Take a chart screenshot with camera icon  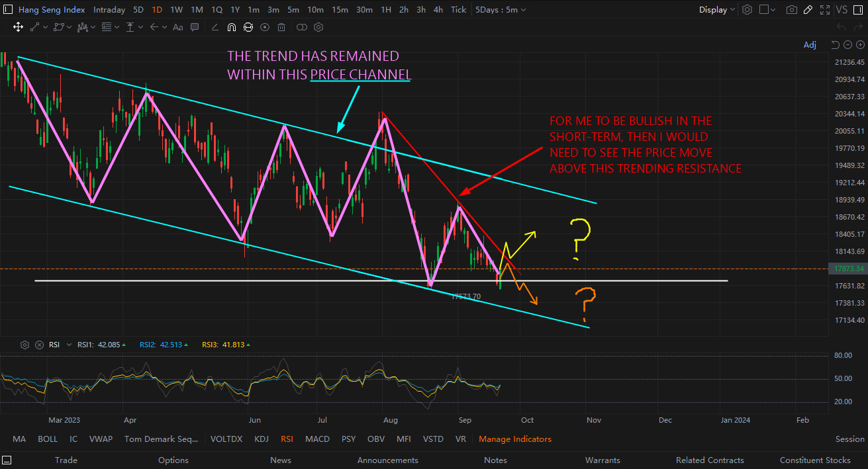tap(792, 10)
